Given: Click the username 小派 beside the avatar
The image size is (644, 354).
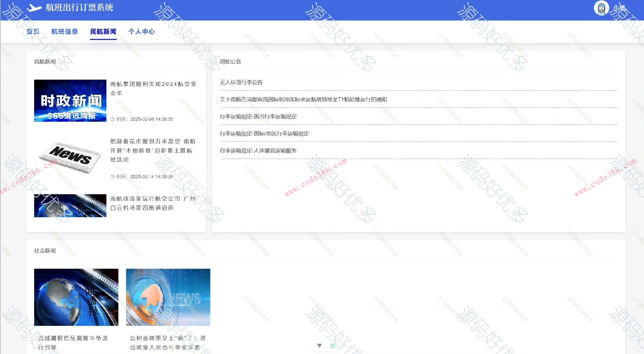Looking at the screenshot, I should coord(617,8).
